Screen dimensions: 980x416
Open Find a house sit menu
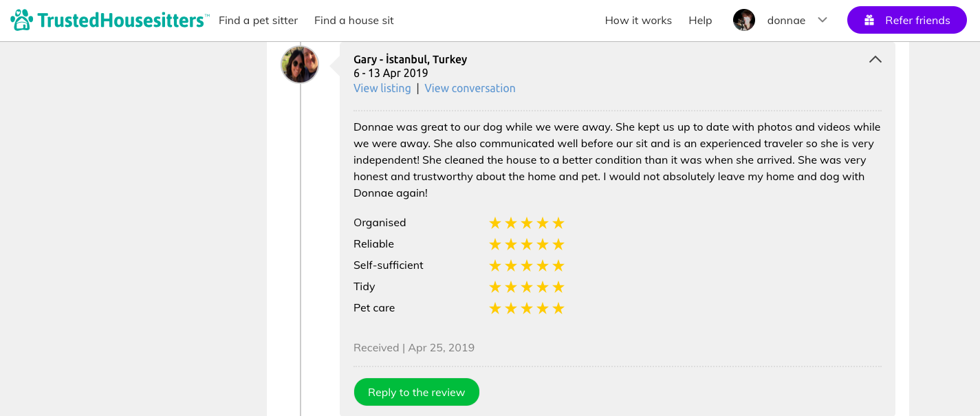pyautogui.click(x=353, y=21)
